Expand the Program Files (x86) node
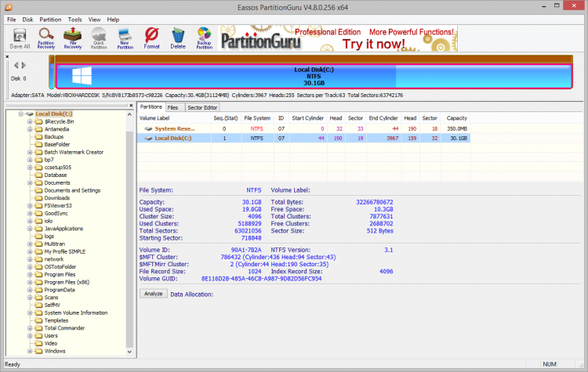The height and width of the screenshot is (372, 588). point(30,282)
